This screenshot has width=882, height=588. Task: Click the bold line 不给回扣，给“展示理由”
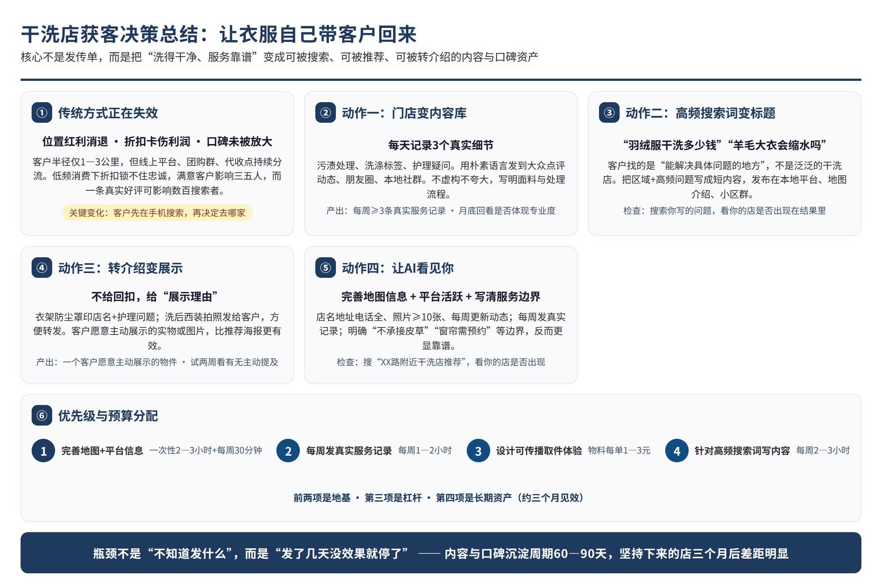pyautogui.click(x=154, y=297)
